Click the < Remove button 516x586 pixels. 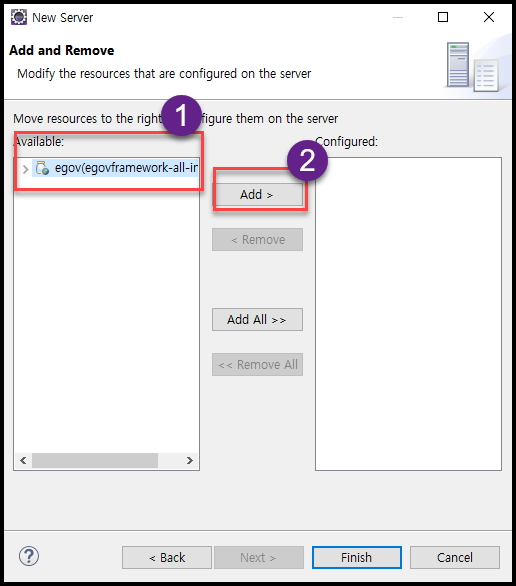tap(257, 240)
